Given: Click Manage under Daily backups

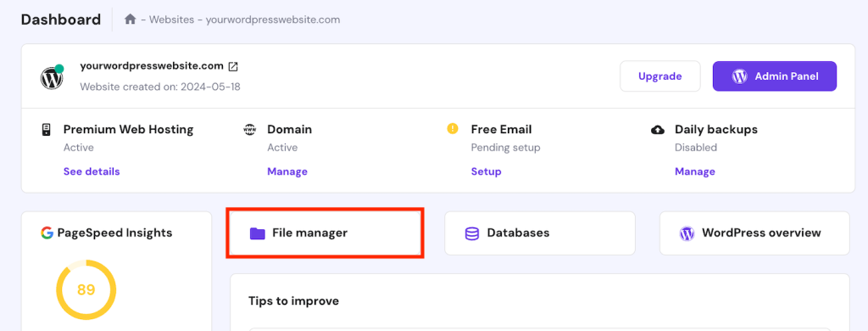Looking at the screenshot, I should [x=695, y=171].
